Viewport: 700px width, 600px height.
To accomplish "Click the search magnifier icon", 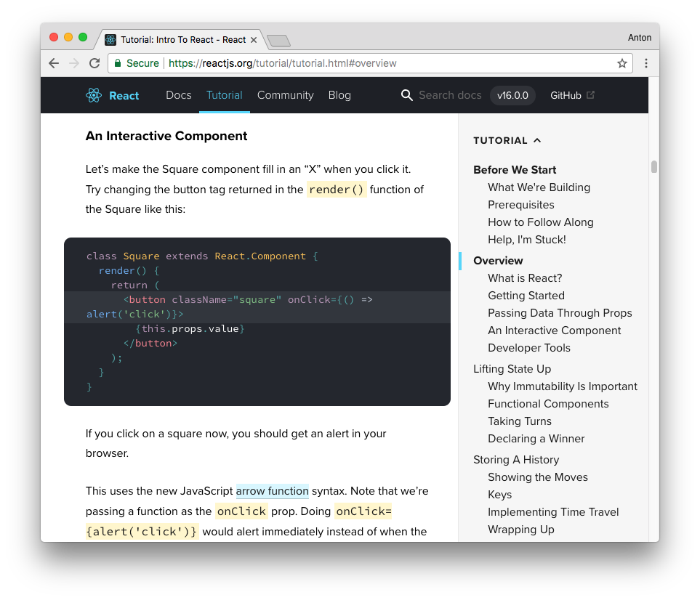I will 406,95.
